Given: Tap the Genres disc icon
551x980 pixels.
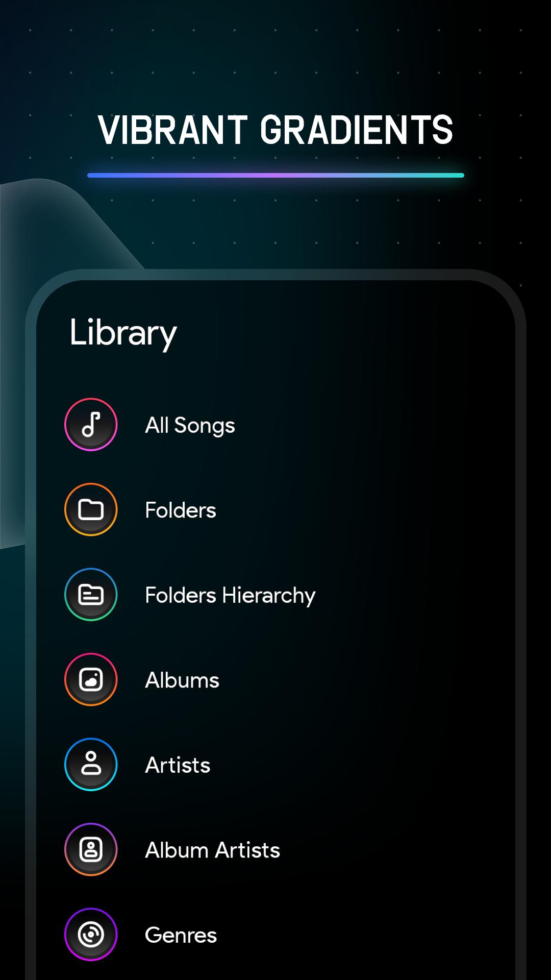Looking at the screenshot, I should click(x=91, y=935).
